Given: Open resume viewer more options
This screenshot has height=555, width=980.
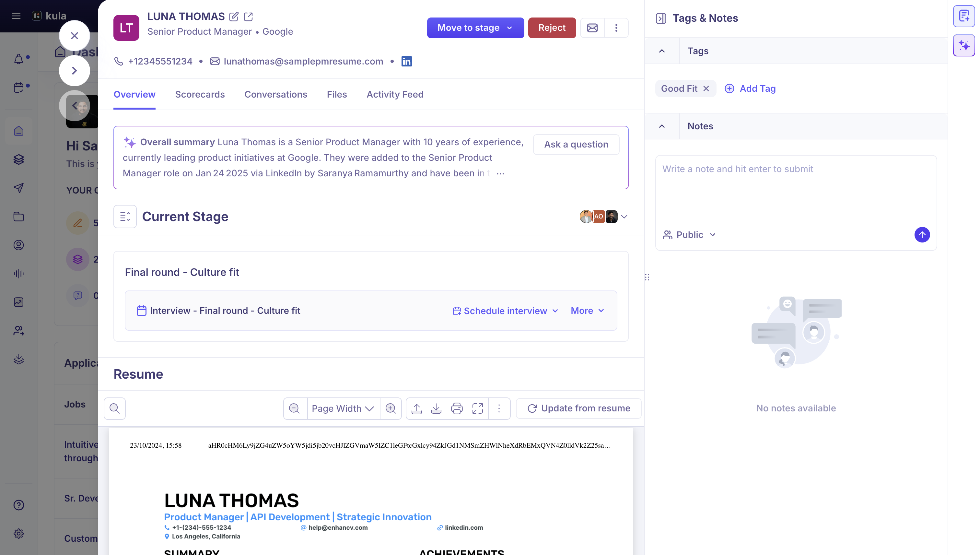Looking at the screenshot, I should [499, 408].
